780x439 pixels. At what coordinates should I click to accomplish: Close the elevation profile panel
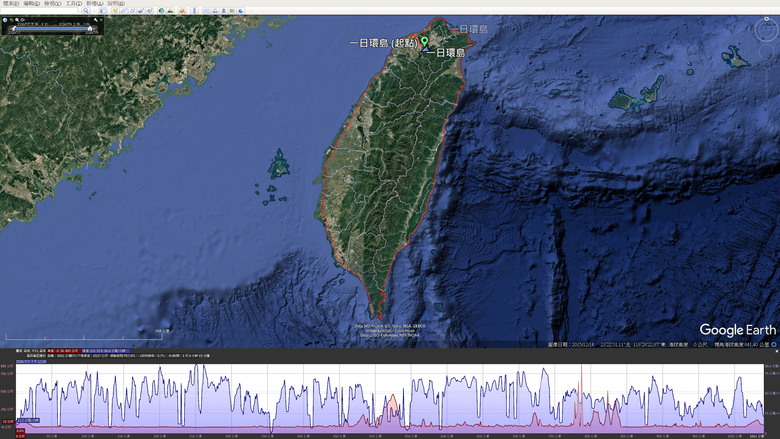(777, 351)
